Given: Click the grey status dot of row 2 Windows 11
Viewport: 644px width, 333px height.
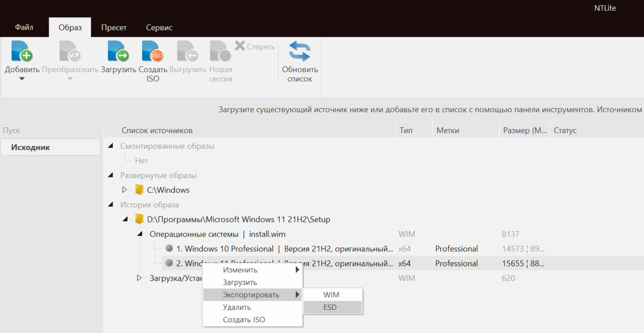Looking at the screenshot, I should coord(169,263).
